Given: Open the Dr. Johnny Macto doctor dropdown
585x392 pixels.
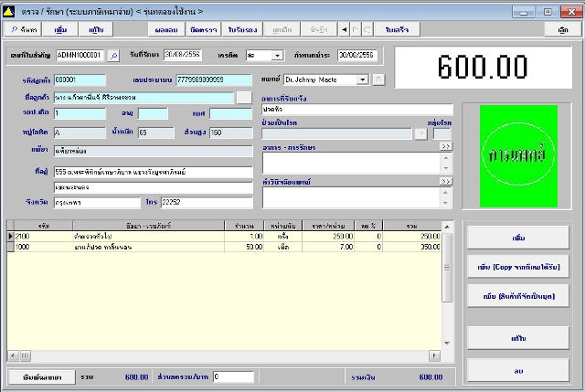Looking at the screenshot, I should pyautogui.click(x=363, y=79).
